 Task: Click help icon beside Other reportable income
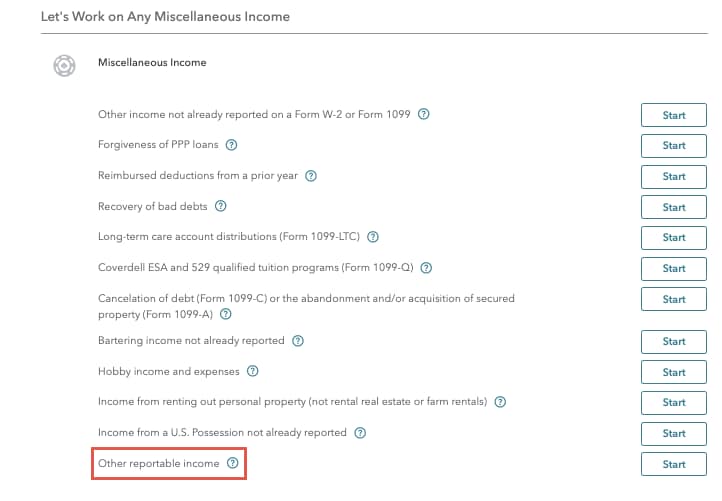coord(233,463)
